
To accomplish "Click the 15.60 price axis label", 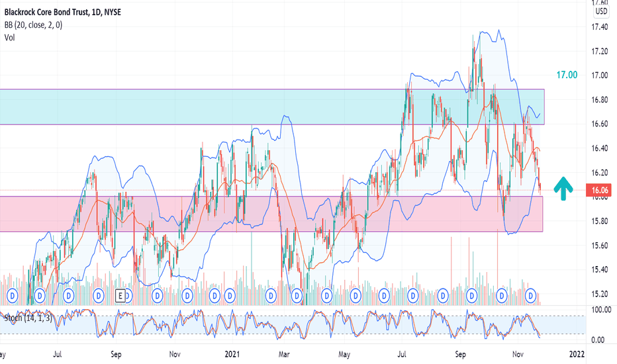I will pyautogui.click(x=600, y=246).
